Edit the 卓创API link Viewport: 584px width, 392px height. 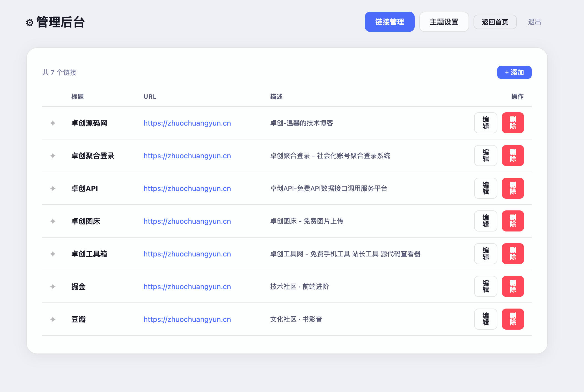coord(485,188)
